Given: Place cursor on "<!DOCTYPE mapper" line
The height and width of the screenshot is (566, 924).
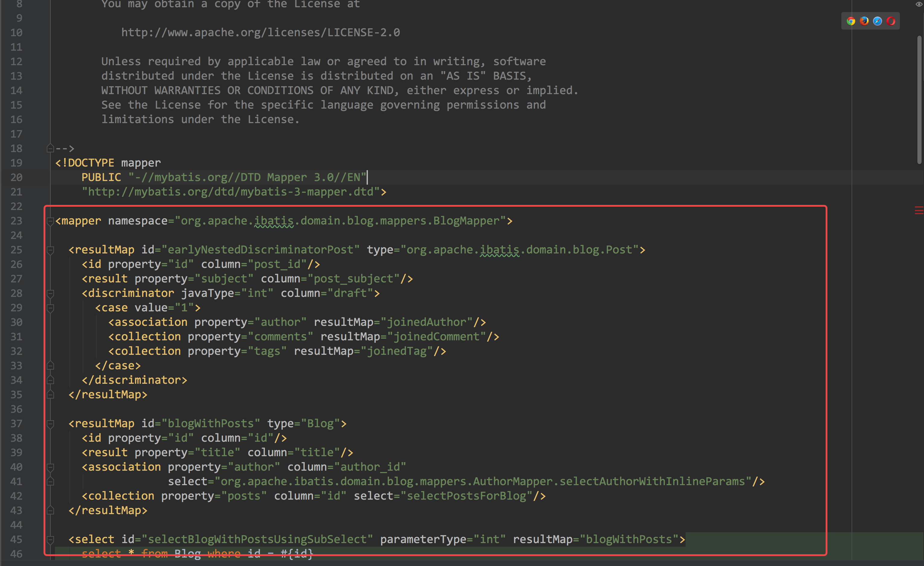Looking at the screenshot, I should pyautogui.click(x=108, y=163).
